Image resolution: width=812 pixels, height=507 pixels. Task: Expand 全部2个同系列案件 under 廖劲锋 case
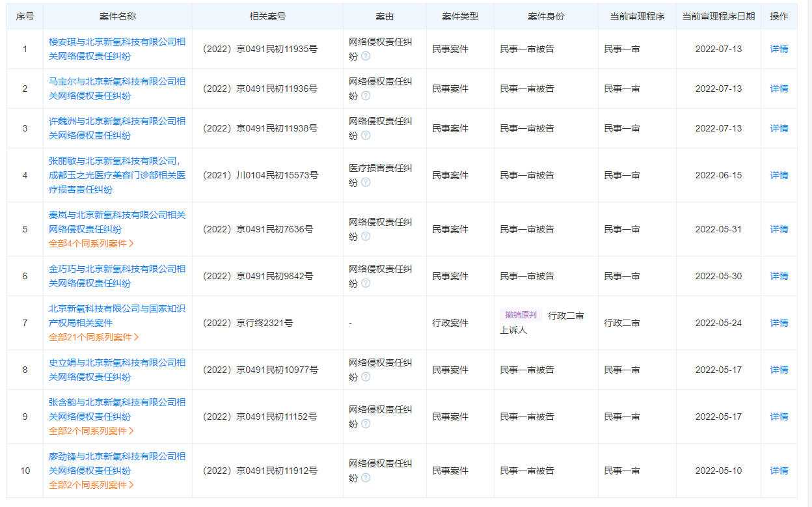click(x=91, y=485)
